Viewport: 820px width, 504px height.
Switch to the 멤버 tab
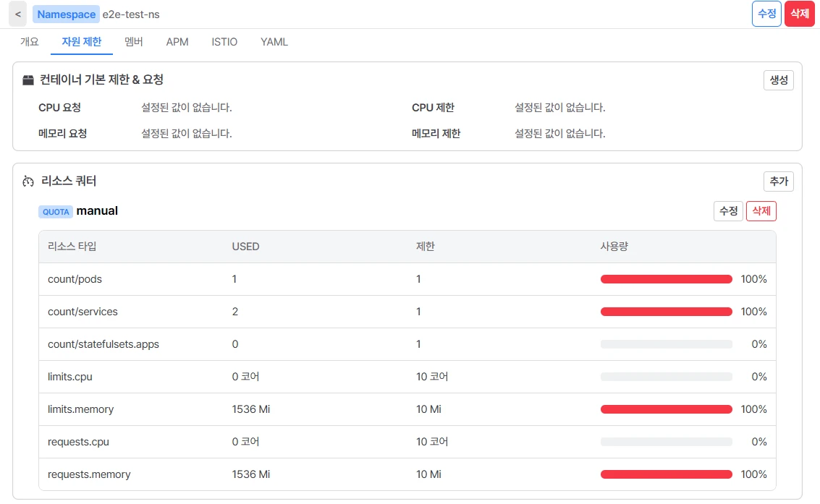tap(134, 42)
